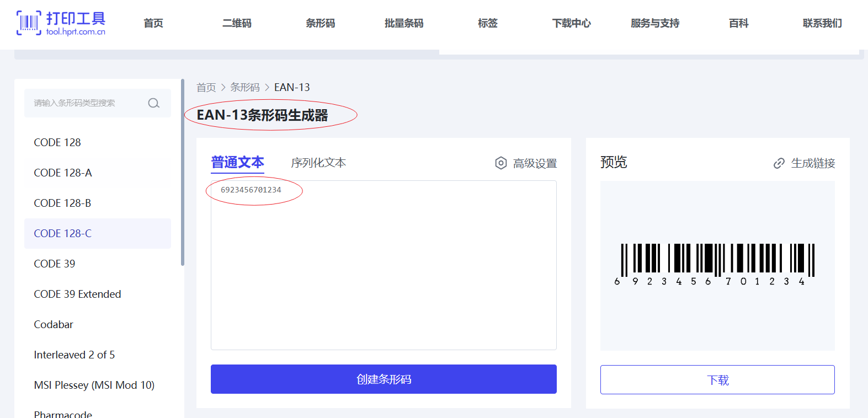Click 生成链接 text link

coord(813,163)
